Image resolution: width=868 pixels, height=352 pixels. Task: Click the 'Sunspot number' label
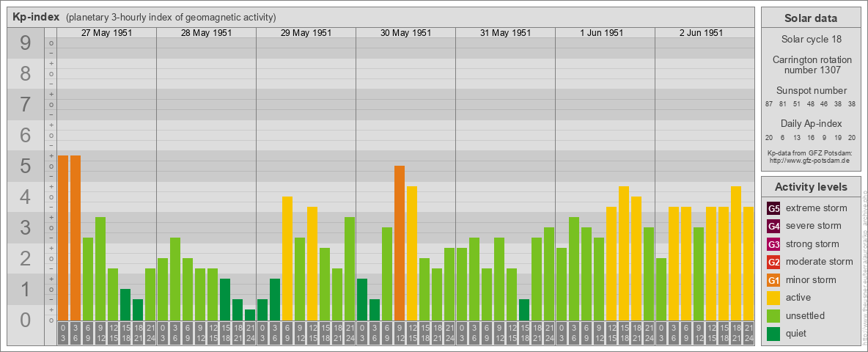tap(811, 91)
